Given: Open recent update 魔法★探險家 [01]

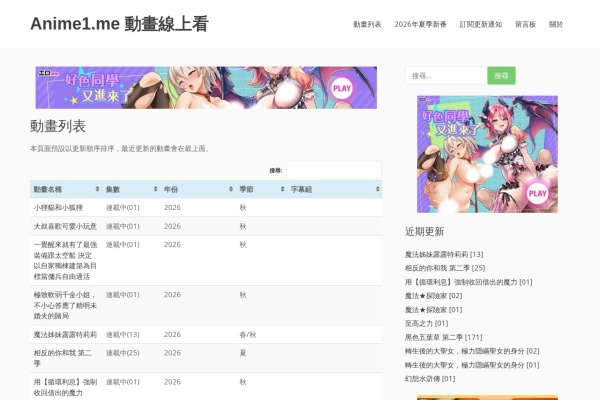Looking at the screenshot, I should (x=434, y=309).
